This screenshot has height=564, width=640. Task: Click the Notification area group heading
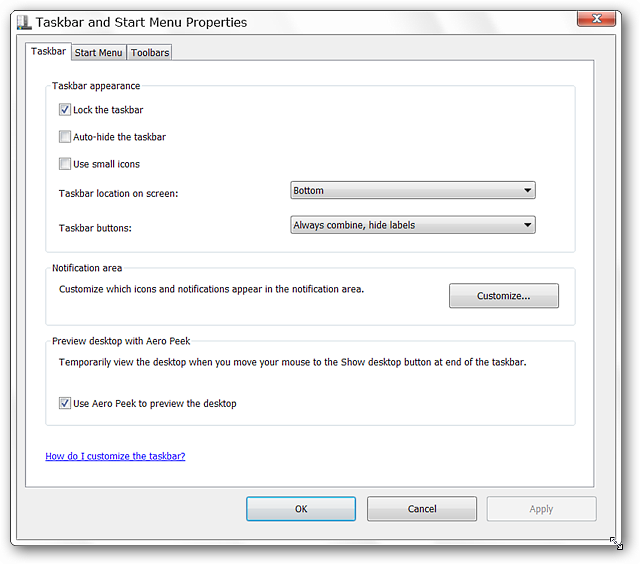[87, 268]
